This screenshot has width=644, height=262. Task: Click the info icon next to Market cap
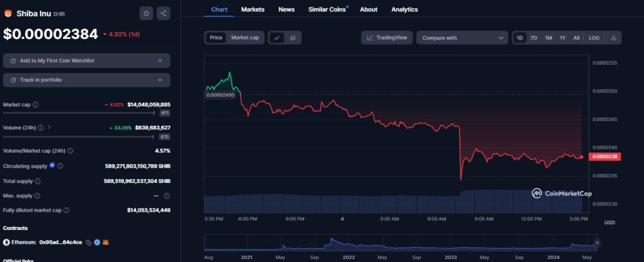coord(35,105)
